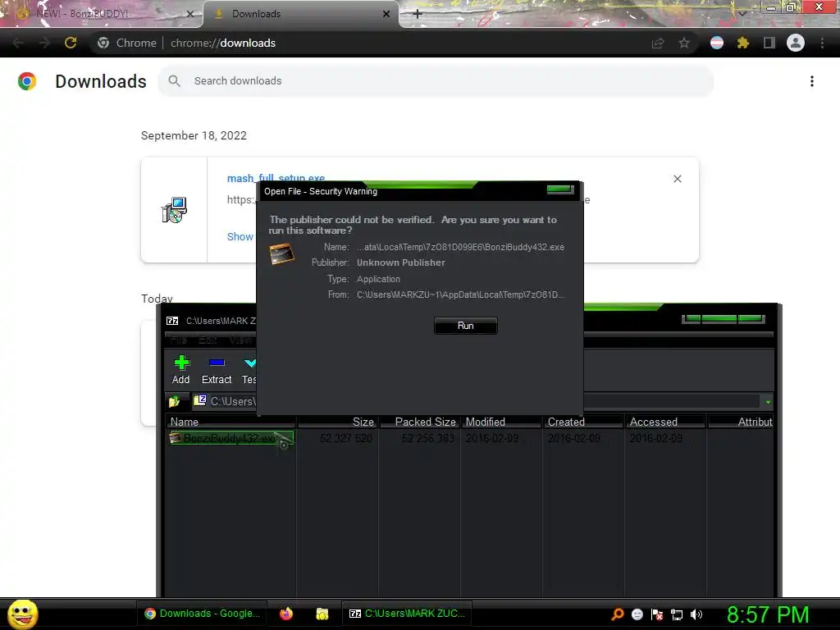The image size is (840, 630).
Task: Reload the Chrome page
Action: click(71, 43)
